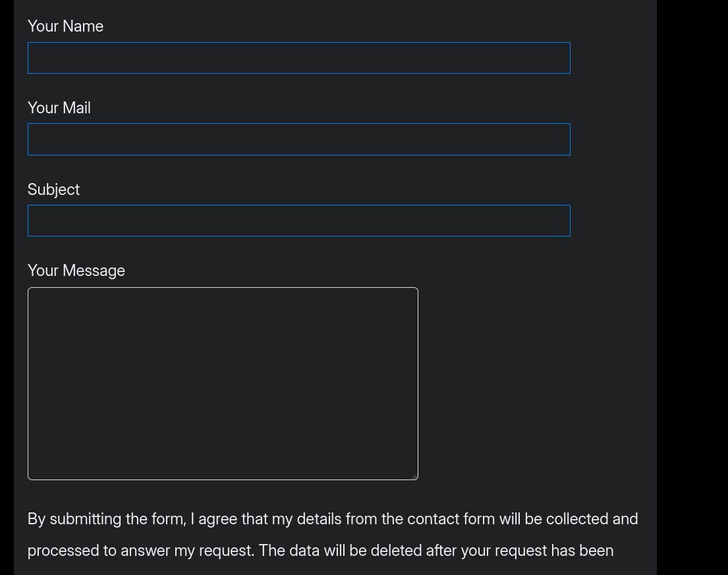The width and height of the screenshot is (728, 575).
Task: Click the "Your Name" label
Action: click(65, 26)
